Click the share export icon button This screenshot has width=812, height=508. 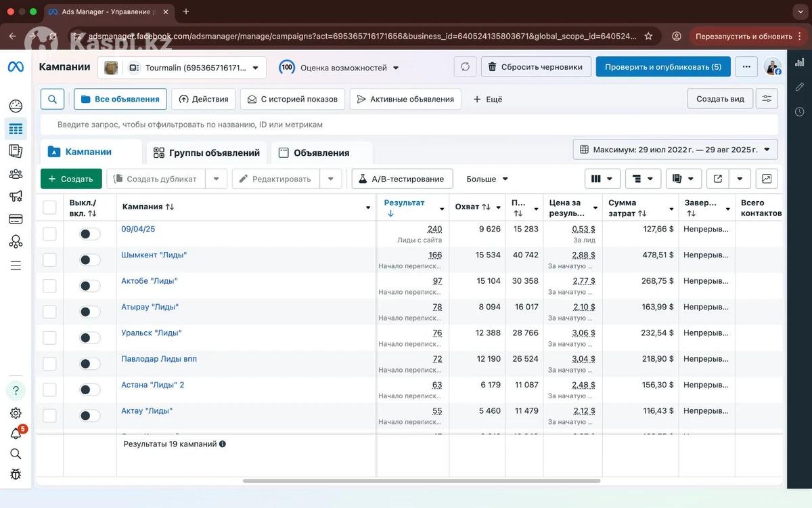pyautogui.click(x=718, y=179)
